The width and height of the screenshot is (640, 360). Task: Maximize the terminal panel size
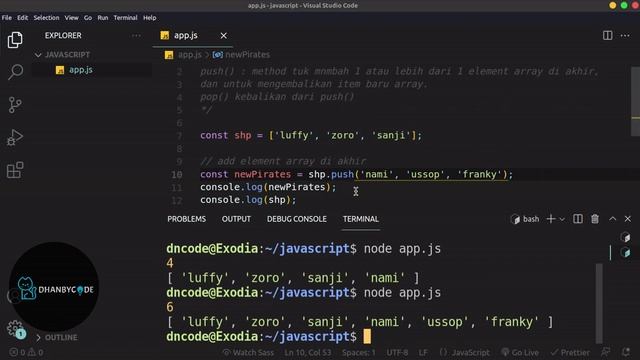612,219
